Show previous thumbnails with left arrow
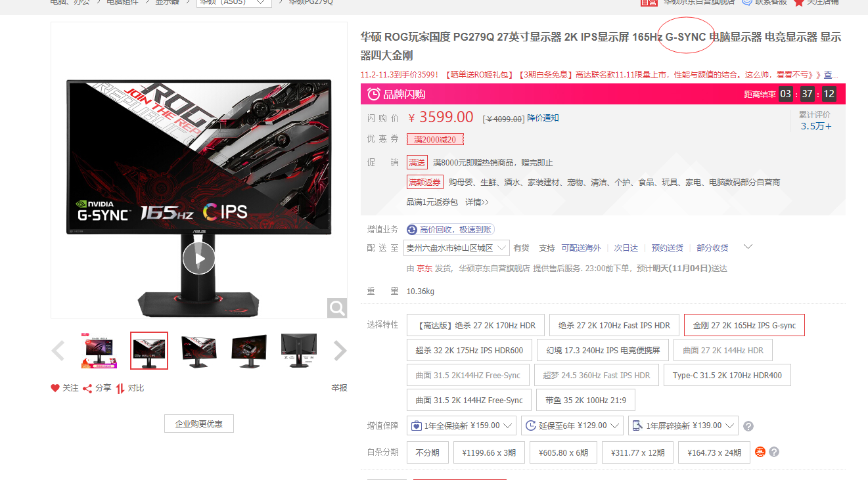This screenshot has height=480, width=868. click(58, 351)
